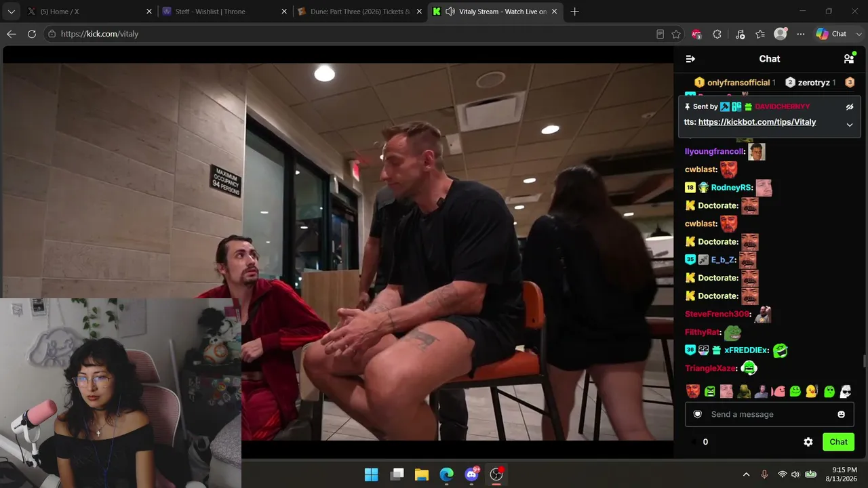The width and height of the screenshot is (868, 488).
Task: Click the chat identity shield icon
Action: click(x=698, y=414)
